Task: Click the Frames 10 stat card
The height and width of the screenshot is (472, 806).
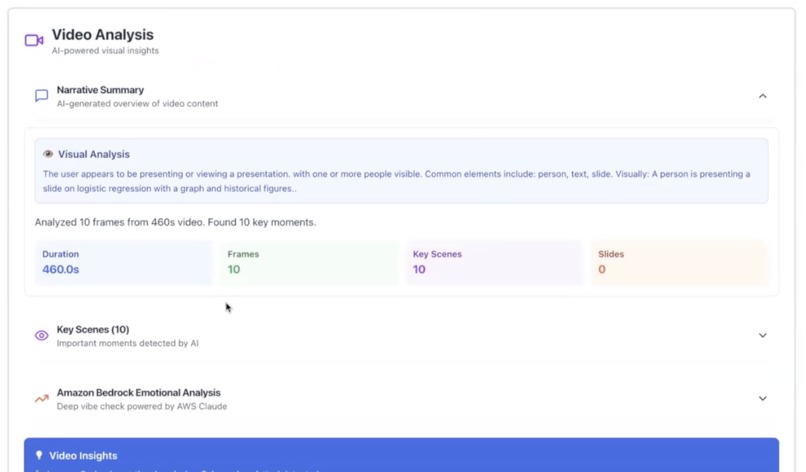Action: coord(309,262)
